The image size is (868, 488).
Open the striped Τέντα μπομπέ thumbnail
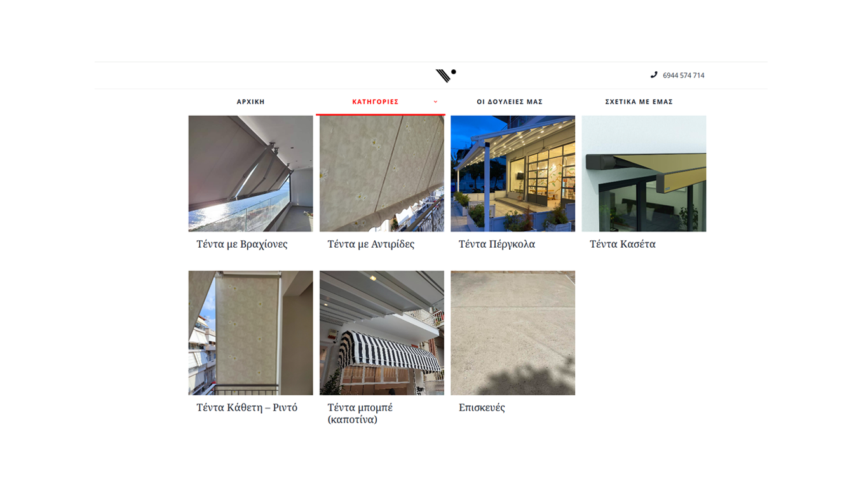tap(382, 333)
